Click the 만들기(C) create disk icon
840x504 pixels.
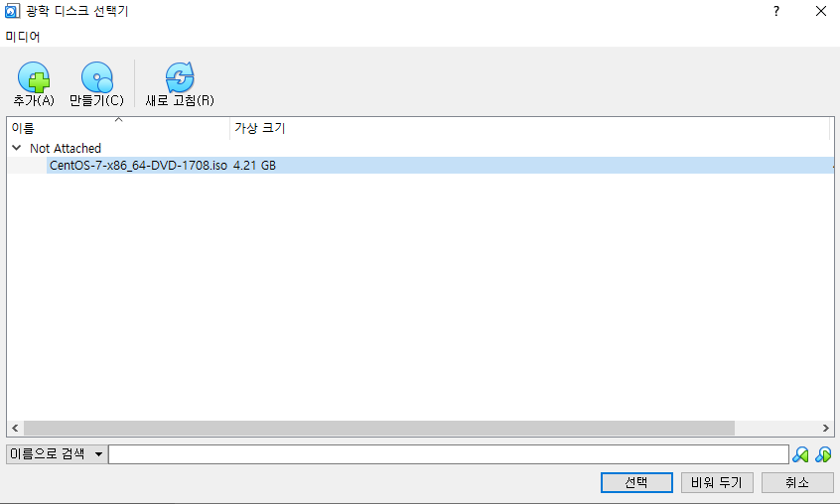(x=97, y=77)
